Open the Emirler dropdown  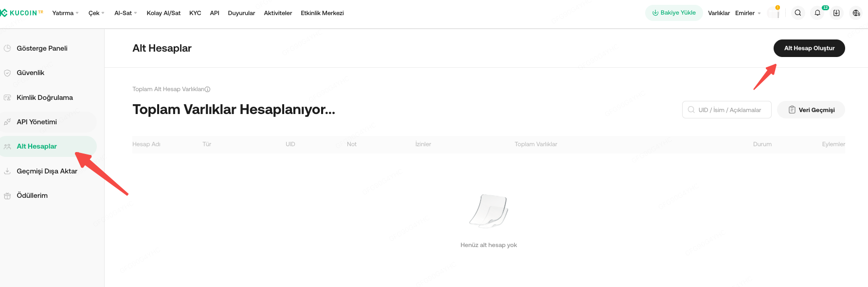point(747,13)
